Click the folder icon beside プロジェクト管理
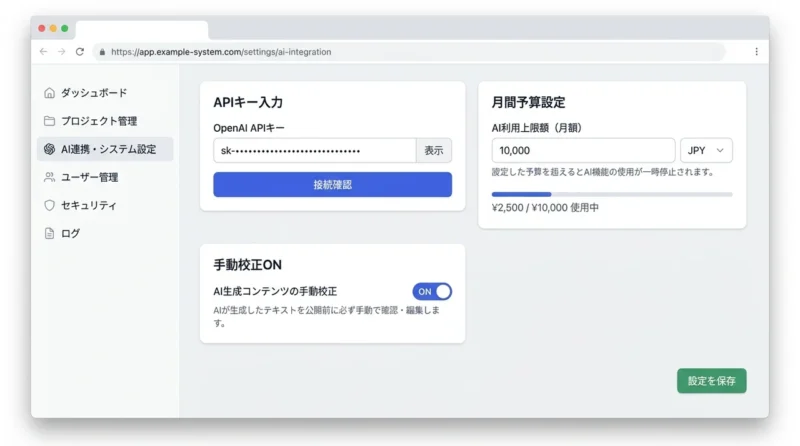Image resolution: width=800 pixels, height=446 pixels. pyautogui.click(x=49, y=121)
